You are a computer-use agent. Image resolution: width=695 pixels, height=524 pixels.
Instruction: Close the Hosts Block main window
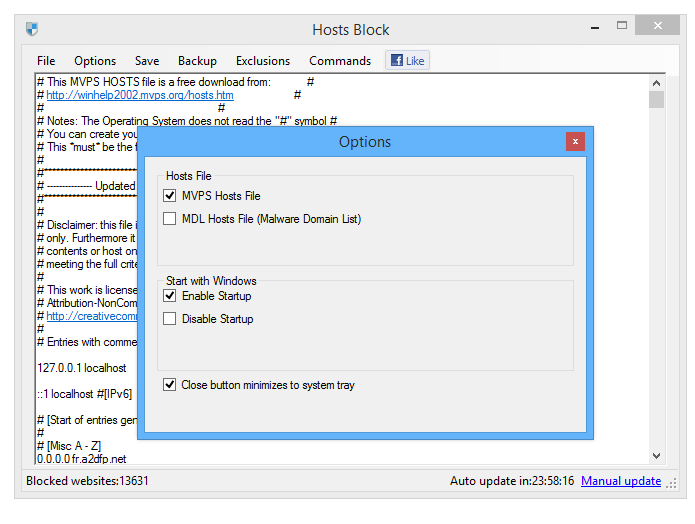tap(657, 25)
